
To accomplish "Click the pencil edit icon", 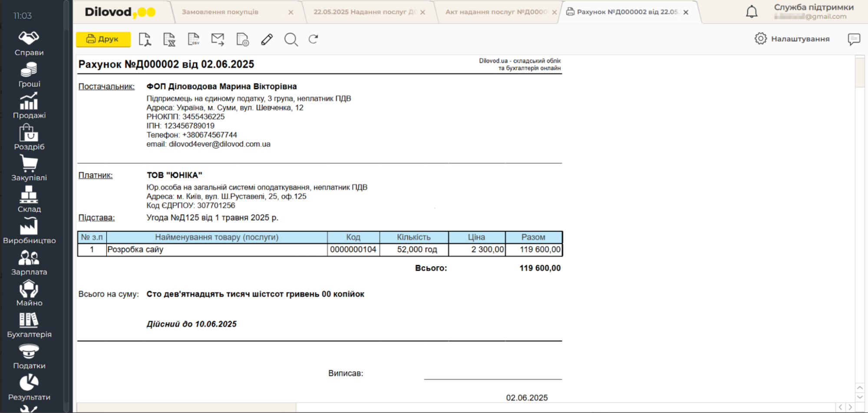I will click(267, 40).
